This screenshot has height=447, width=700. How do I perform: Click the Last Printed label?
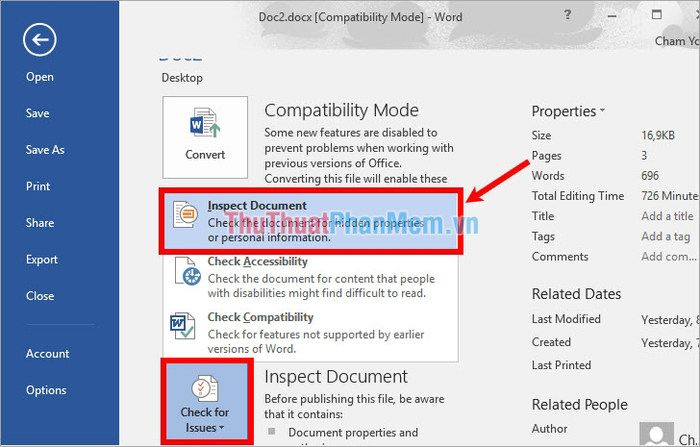coord(561,365)
